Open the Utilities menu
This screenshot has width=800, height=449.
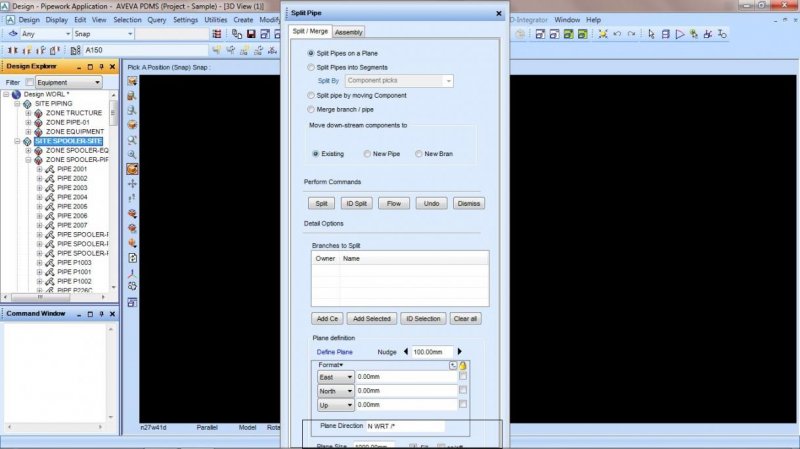pos(215,20)
